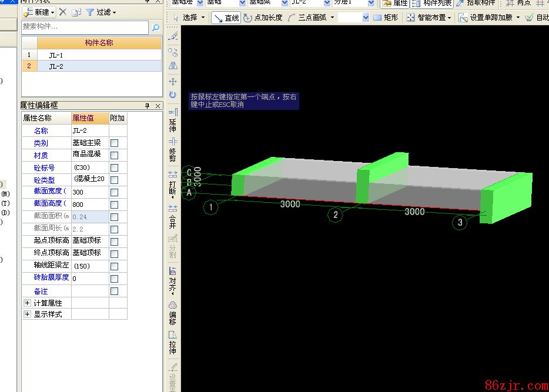Click the 矩形 rectangle draw button
The width and height of the screenshot is (549, 392).
point(386,18)
